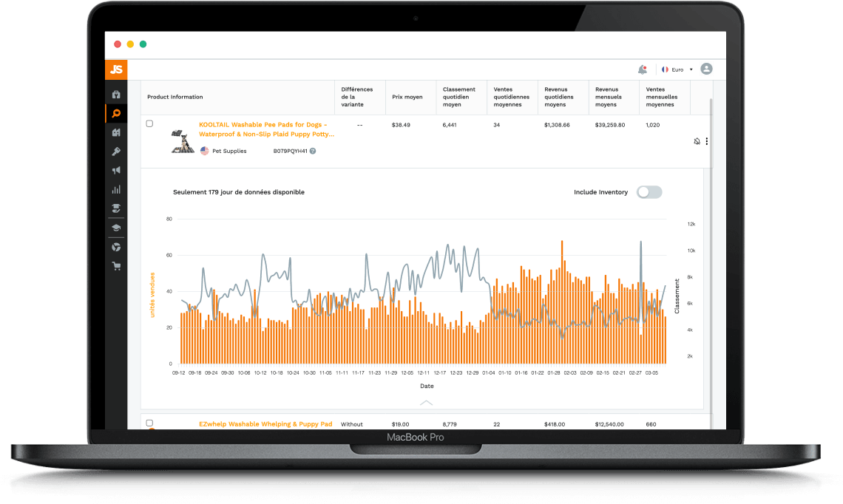Click the 6,441 rank value

[450, 125]
